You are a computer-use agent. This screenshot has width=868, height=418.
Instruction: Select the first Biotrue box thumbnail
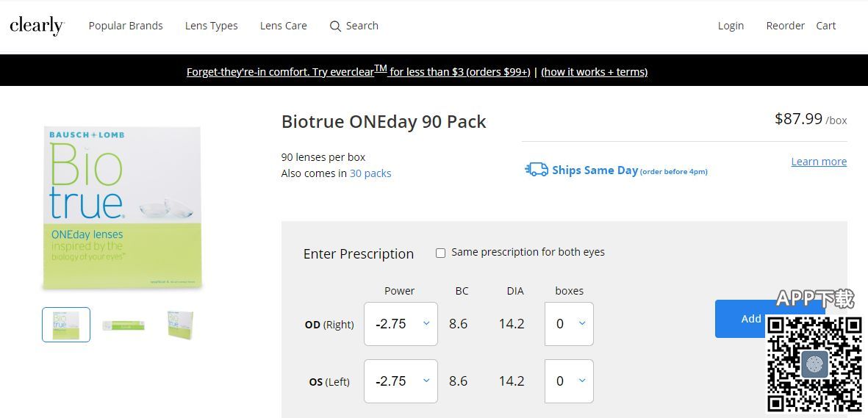[x=66, y=325]
